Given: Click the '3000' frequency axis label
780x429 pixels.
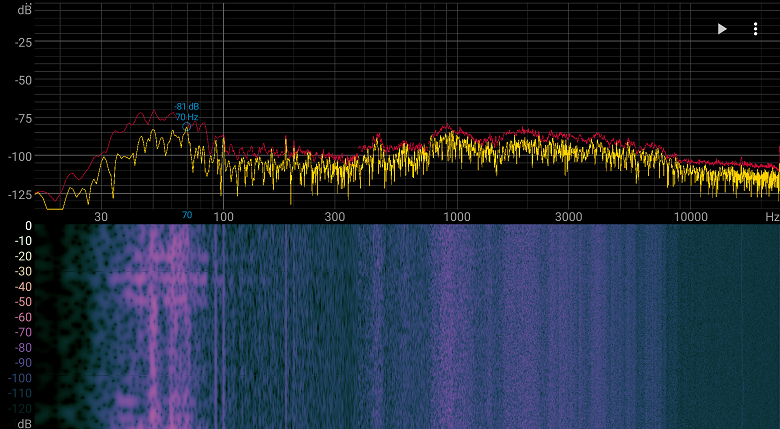Looking at the screenshot, I should click(x=568, y=216).
